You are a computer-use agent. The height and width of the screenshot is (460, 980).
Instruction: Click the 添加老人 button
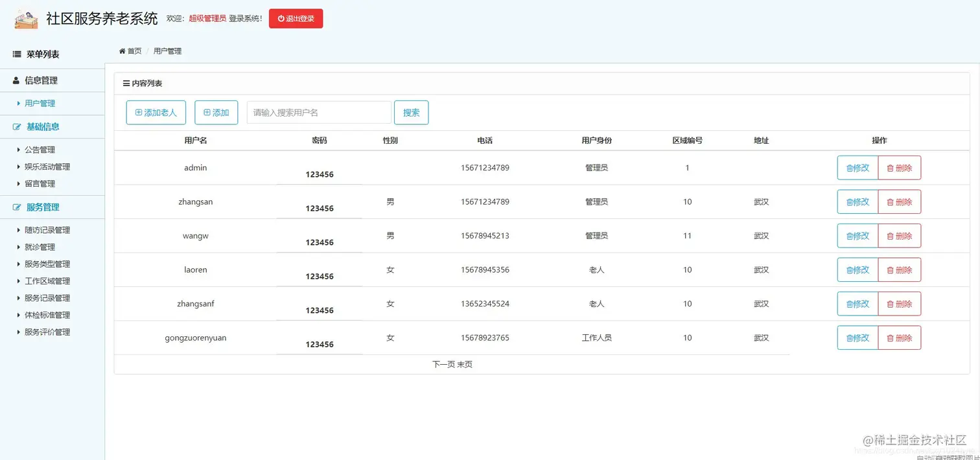click(156, 113)
